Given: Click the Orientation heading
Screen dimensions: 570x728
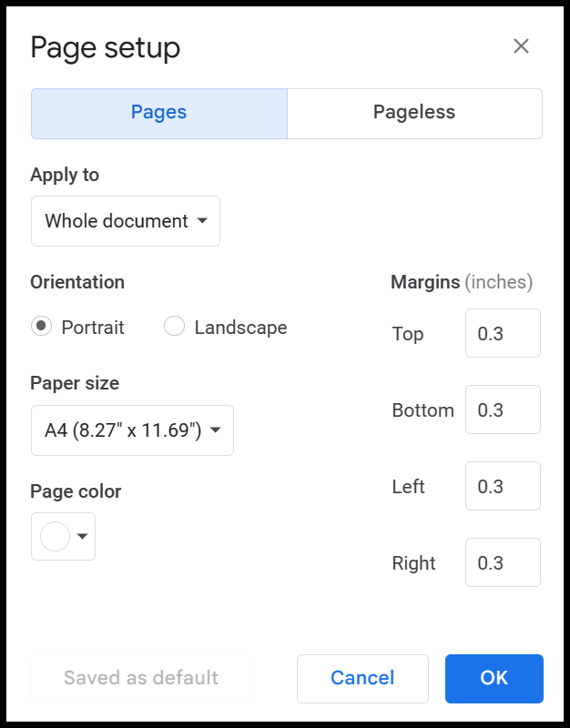Looking at the screenshot, I should [x=77, y=282].
